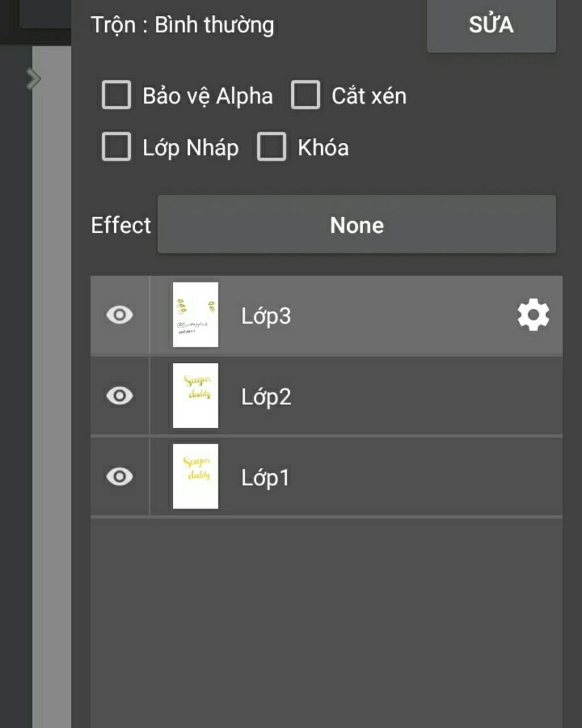Select the Lớp2 layer name
The width and height of the screenshot is (582, 728).
266,396
